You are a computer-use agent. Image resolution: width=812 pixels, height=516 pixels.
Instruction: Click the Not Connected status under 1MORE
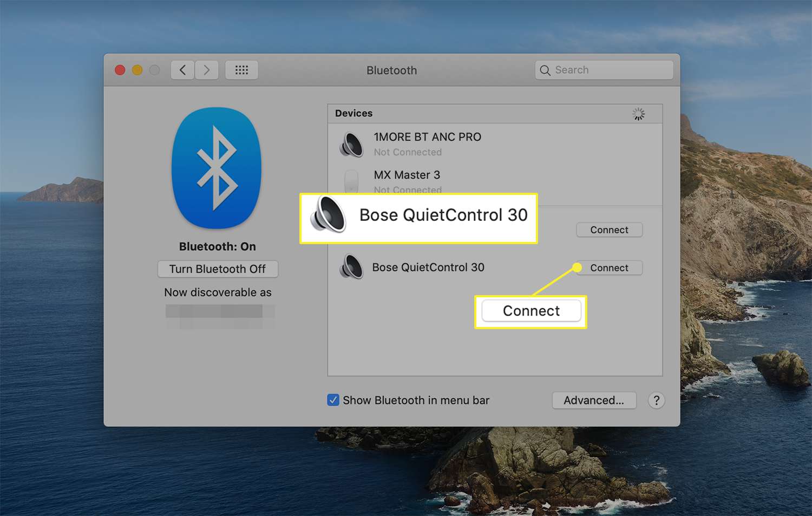click(408, 152)
